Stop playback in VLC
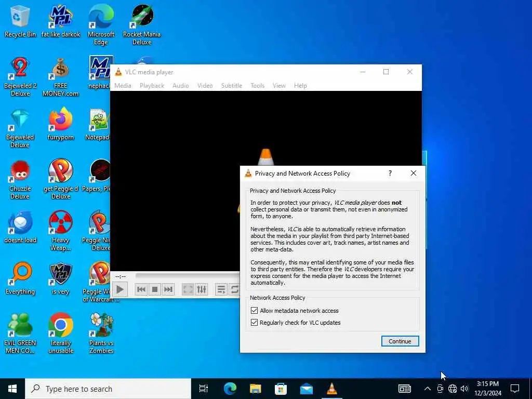 [x=155, y=289]
